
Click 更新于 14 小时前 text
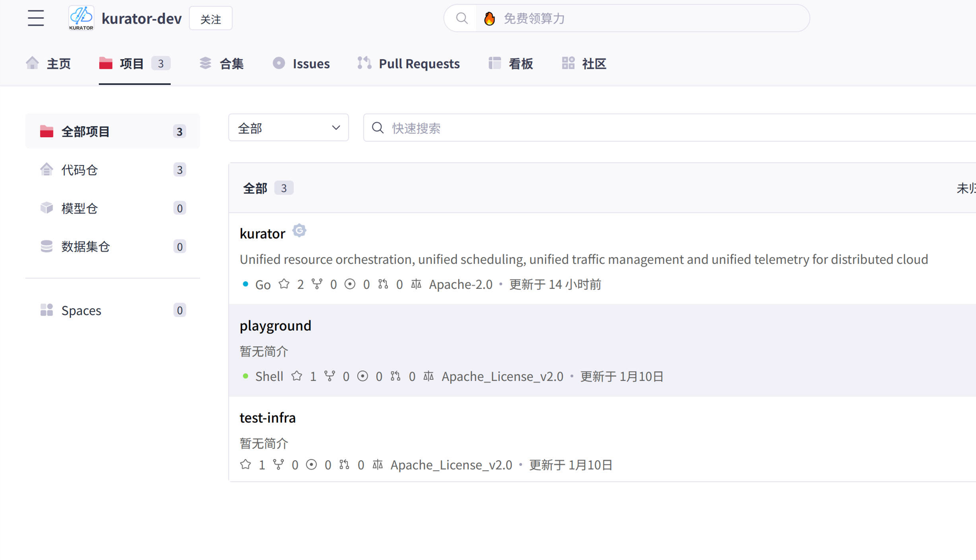coord(555,284)
